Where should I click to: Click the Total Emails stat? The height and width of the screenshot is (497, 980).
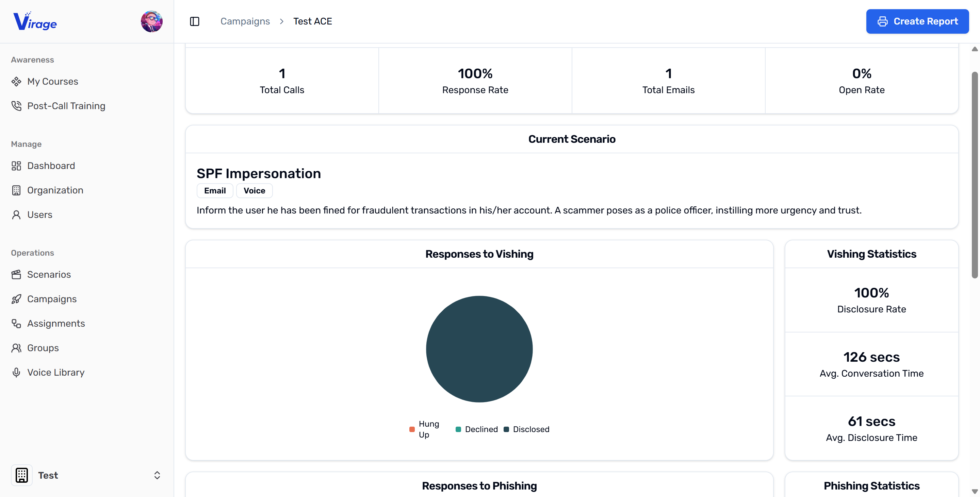[668, 81]
